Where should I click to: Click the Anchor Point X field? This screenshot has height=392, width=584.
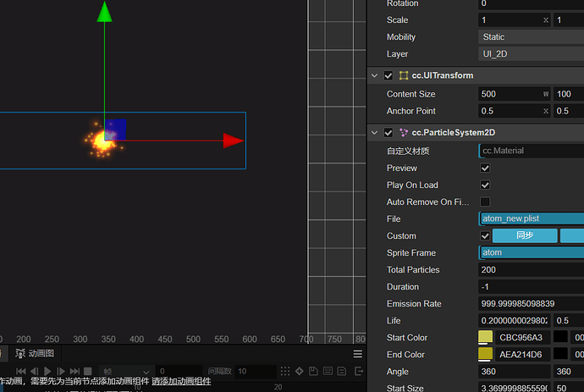(x=514, y=111)
